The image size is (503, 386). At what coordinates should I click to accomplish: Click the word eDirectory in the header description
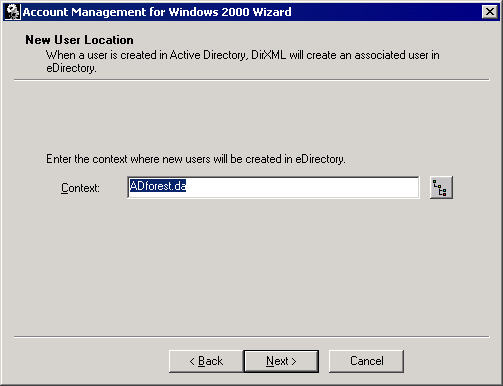[x=71, y=68]
